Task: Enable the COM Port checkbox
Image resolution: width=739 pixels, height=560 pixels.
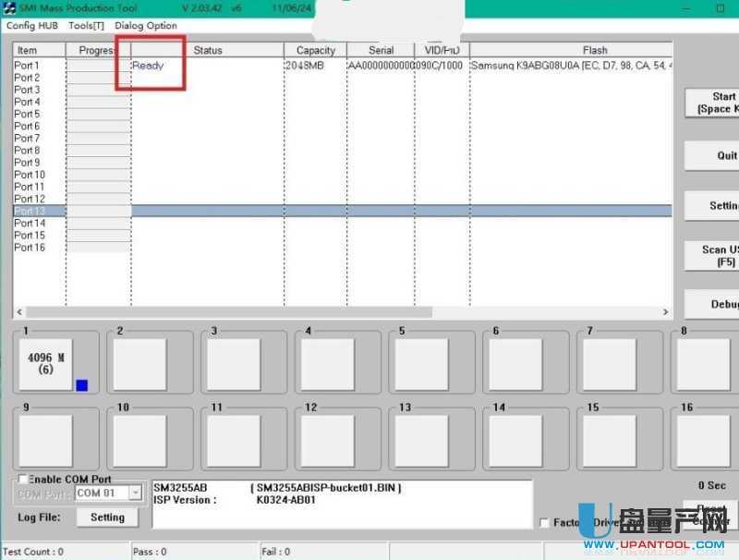Action: point(23,480)
